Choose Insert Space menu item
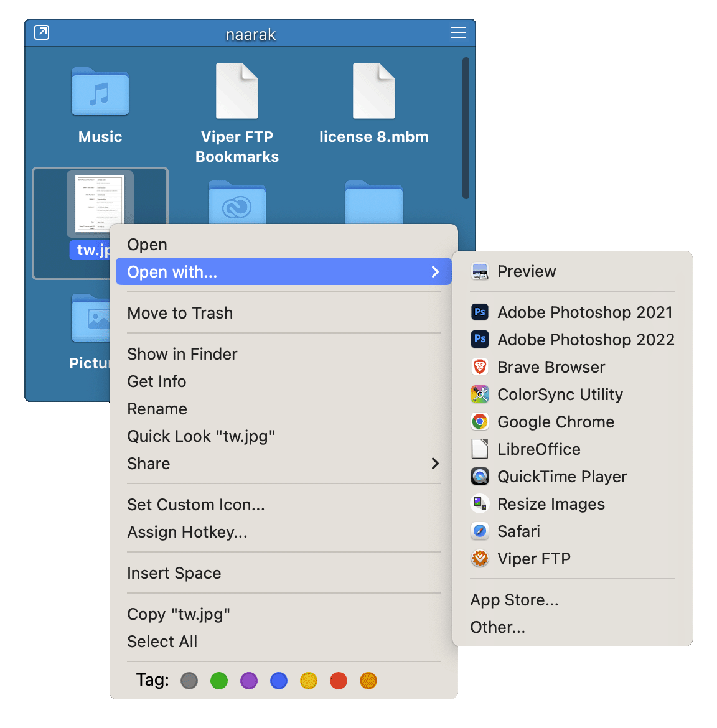The width and height of the screenshot is (717, 728). [x=284, y=573]
